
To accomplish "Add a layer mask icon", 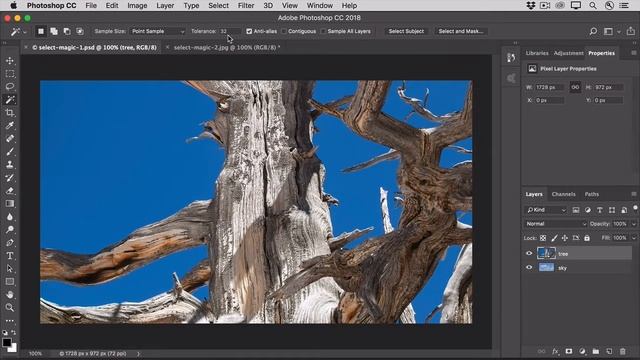I will point(569,351).
